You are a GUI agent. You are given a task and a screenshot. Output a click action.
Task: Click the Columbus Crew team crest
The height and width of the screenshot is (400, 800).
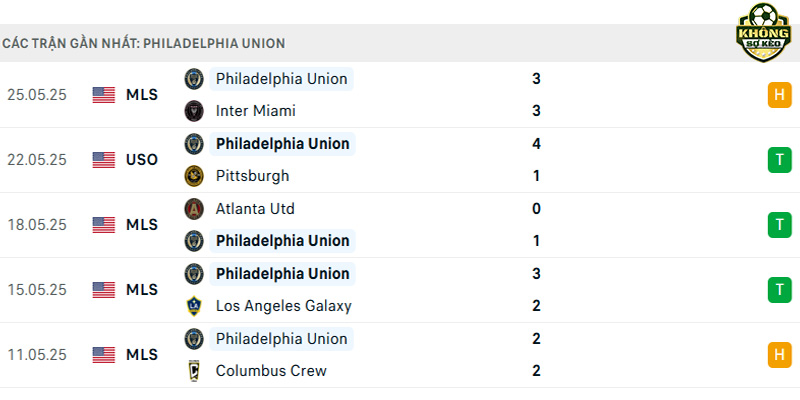(x=194, y=371)
